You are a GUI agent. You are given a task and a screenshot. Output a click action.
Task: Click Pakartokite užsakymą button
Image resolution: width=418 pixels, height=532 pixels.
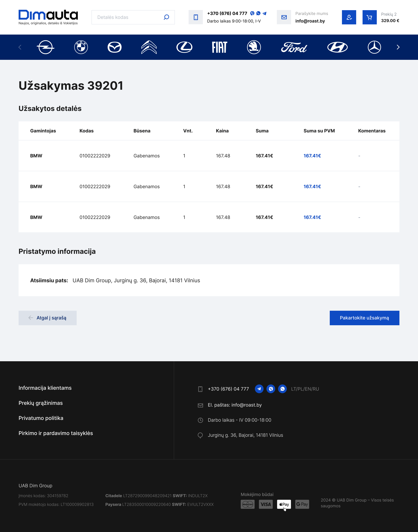pyautogui.click(x=364, y=318)
